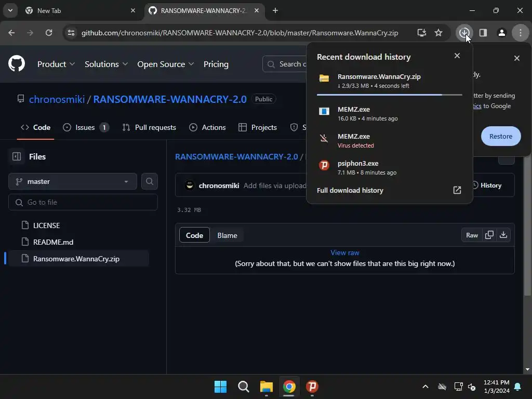Image resolution: width=532 pixels, height=399 pixels.
Task: Go to the GitHub homepage logo
Action: tap(17, 63)
